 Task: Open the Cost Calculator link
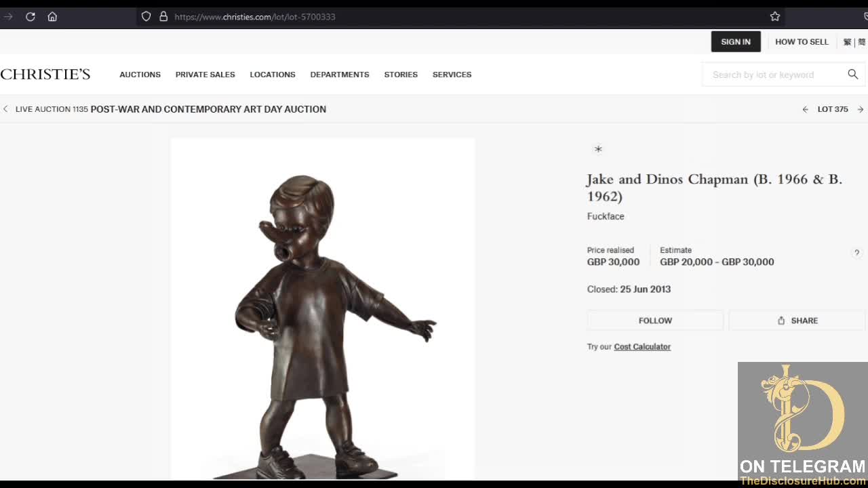642,347
